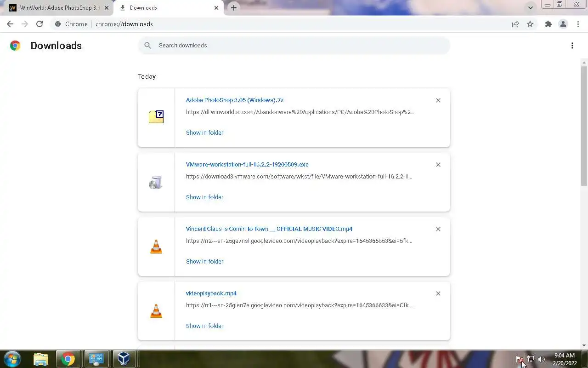Click the network tray icon
This screenshot has height=368, width=588.
pos(531,359)
